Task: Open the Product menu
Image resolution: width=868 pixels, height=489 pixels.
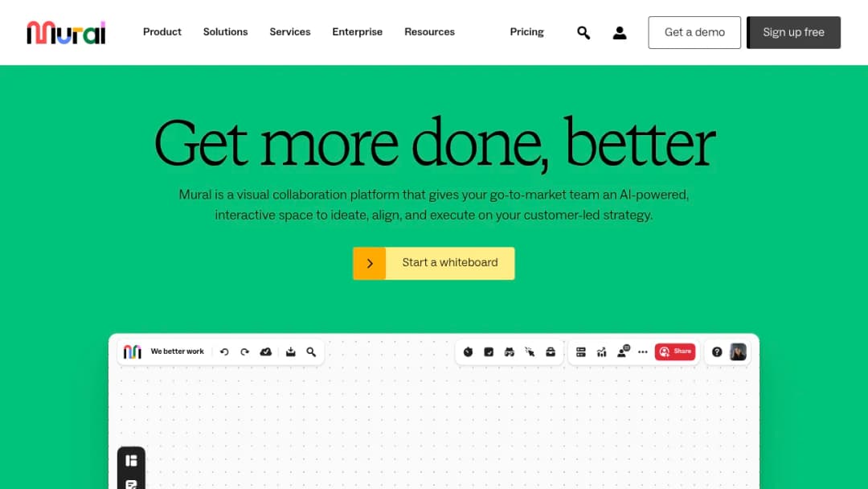Action: (x=162, y=32)
